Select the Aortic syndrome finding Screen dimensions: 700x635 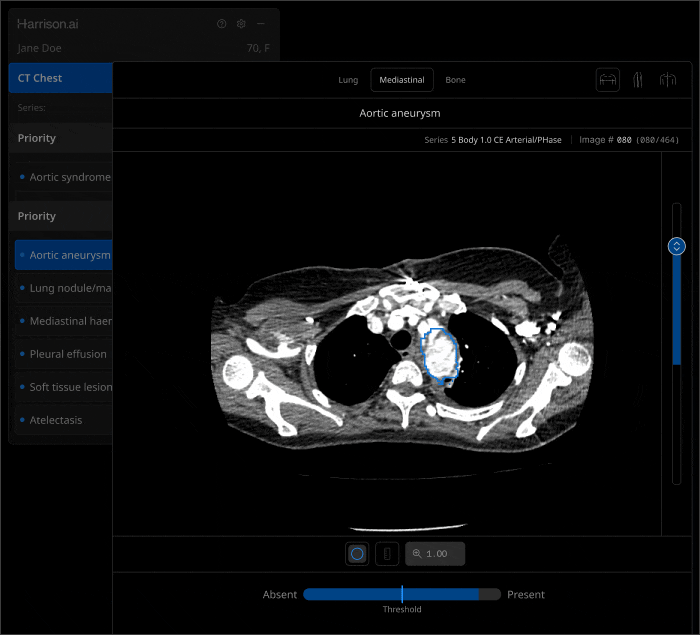[69, 177]
